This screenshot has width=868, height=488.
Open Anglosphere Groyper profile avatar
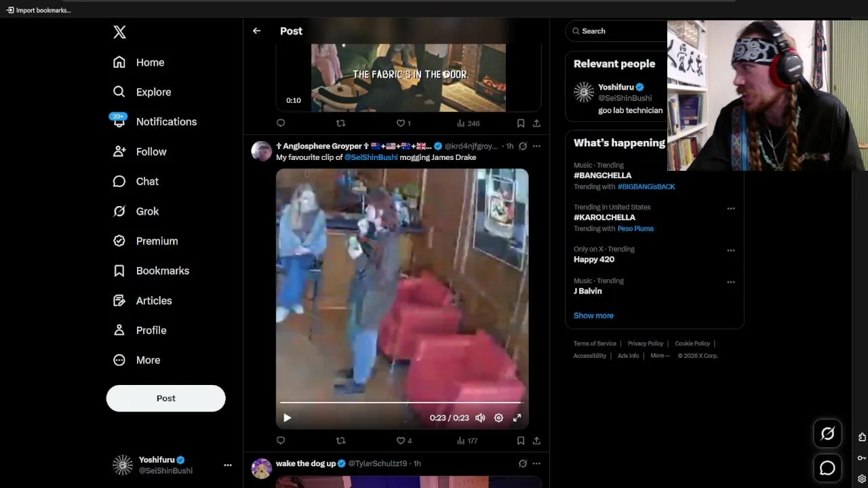point(262,151)
